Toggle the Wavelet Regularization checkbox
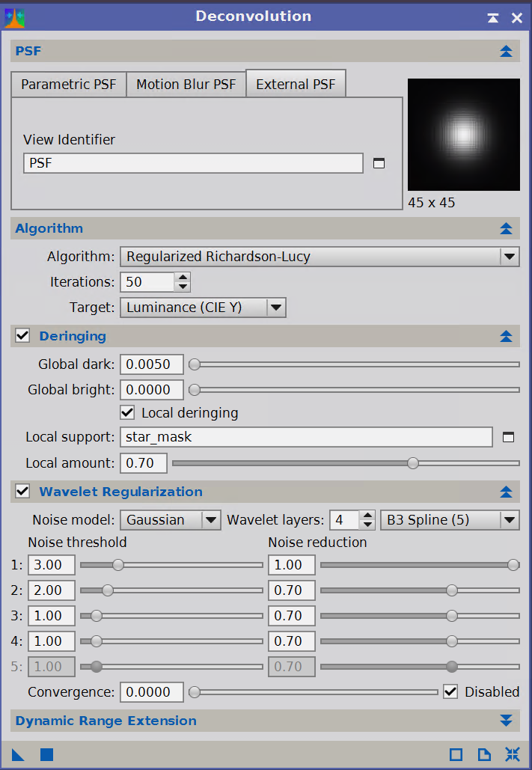The width and height of the screenshot is (532, 770). pos(22,492)
